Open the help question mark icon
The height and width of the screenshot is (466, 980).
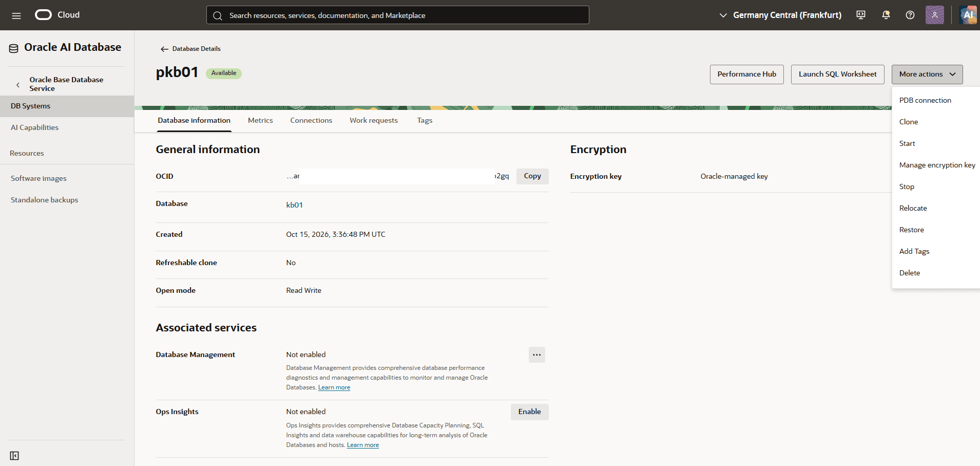tap(910, 15)
